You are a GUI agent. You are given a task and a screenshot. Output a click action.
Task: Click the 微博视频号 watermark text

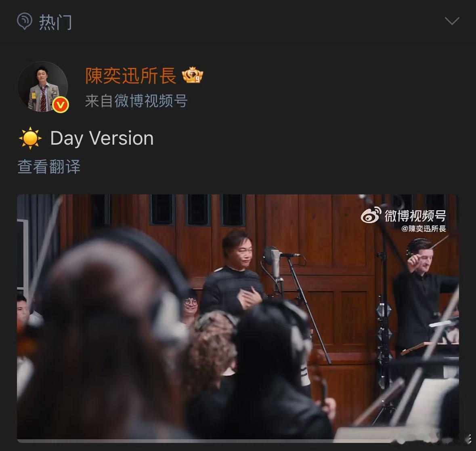coord(415,216)
